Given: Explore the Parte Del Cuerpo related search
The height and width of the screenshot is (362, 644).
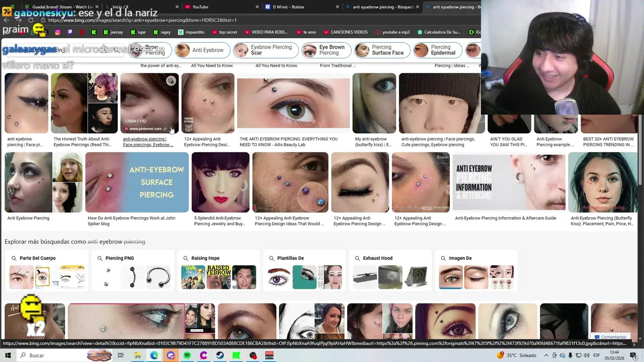Looking at the screenshot, I should click(47, 270).
